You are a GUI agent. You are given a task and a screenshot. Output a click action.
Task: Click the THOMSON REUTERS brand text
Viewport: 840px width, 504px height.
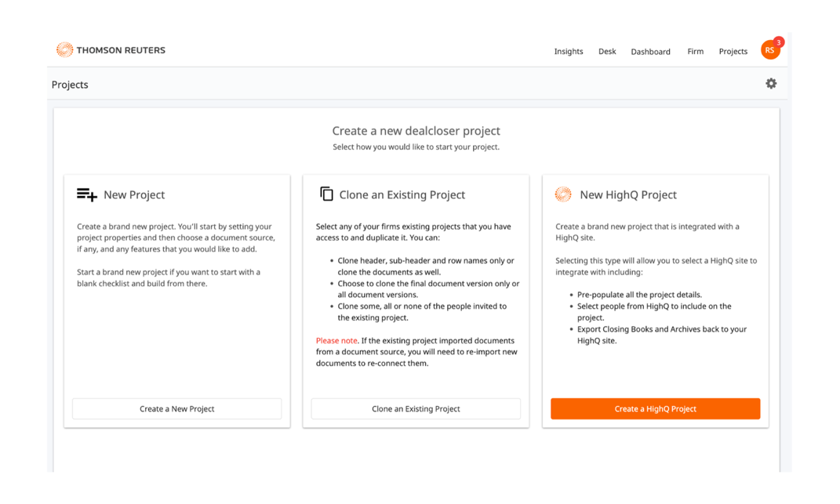pos(121,50)
